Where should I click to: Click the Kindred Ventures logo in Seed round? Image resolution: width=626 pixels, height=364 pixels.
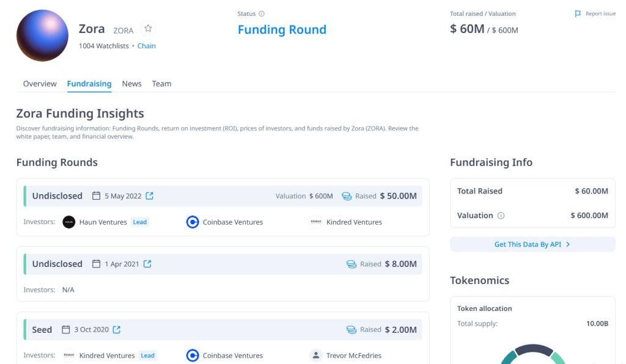click(x=69, y=355)
